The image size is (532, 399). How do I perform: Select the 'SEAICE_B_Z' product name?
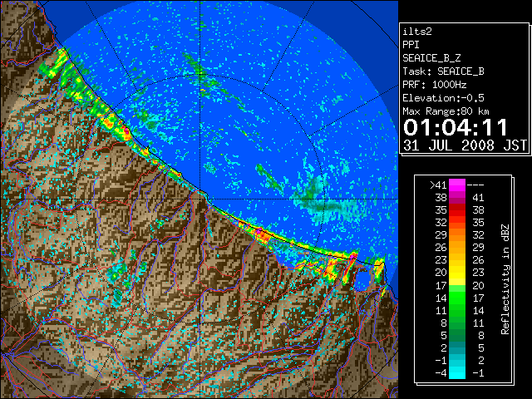(431, 58)
